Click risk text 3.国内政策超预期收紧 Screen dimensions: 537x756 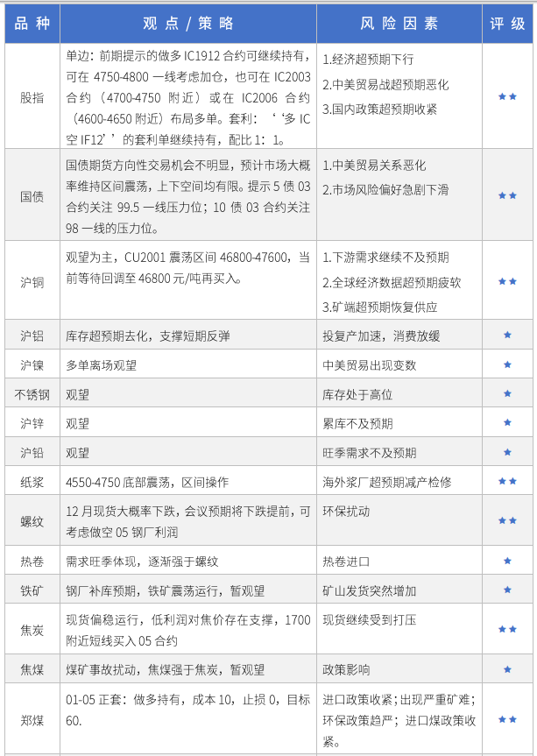click(379, 110)
